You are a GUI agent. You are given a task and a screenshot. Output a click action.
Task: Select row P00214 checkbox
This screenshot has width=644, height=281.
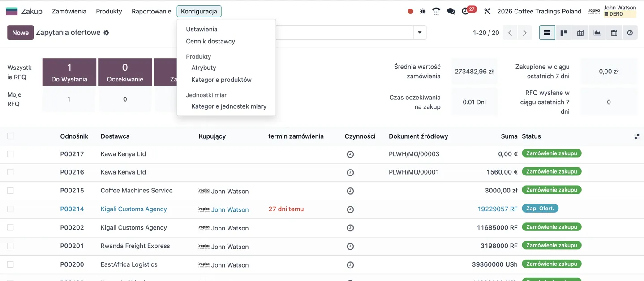(10, 209)
